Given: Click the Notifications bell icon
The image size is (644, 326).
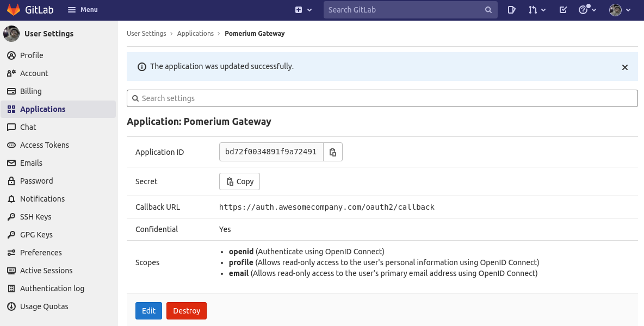Looking at the screenshot, I should point(11,199).
